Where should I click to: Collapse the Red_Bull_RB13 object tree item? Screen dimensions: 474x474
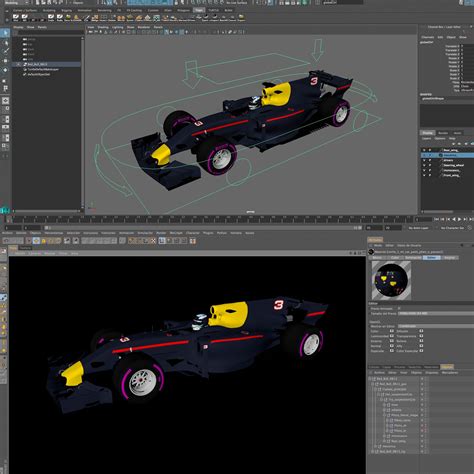pyautogui.click(x=370, y=379)
